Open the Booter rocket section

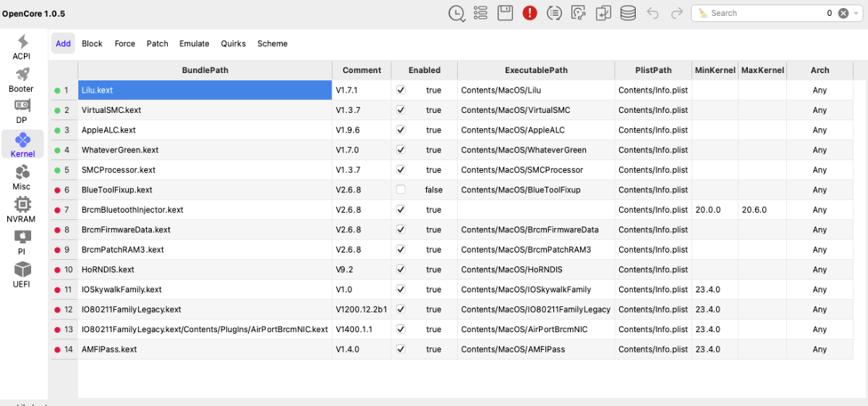[22, 80]
